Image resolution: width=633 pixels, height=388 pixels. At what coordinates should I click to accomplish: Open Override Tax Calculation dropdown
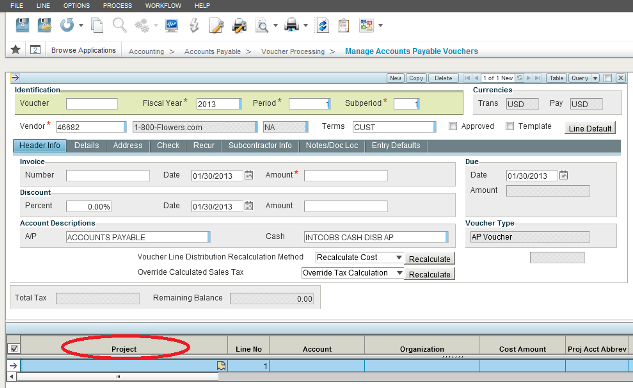pyautogui.click(x=399, y=273)
